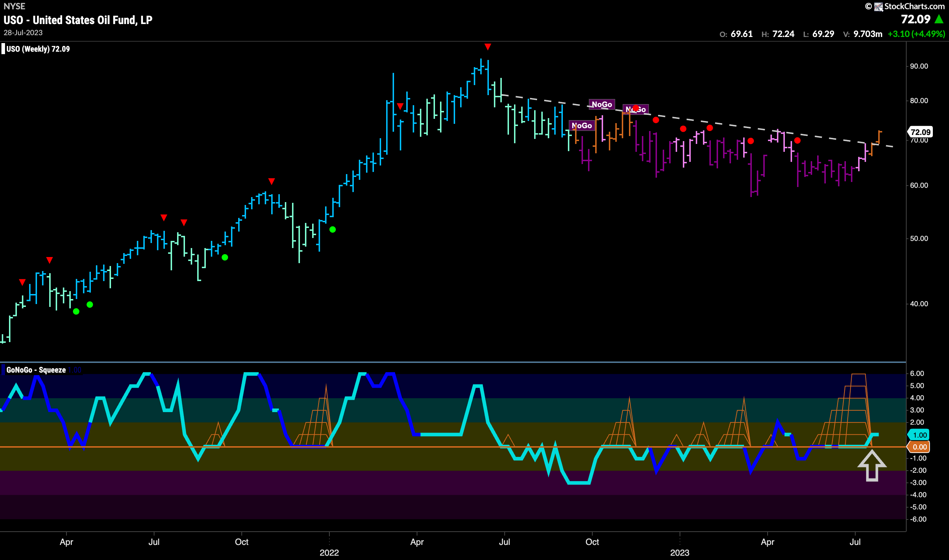Click the USO (Weekly) 72.09 legend label
The image size is (949, 560).
38,49
